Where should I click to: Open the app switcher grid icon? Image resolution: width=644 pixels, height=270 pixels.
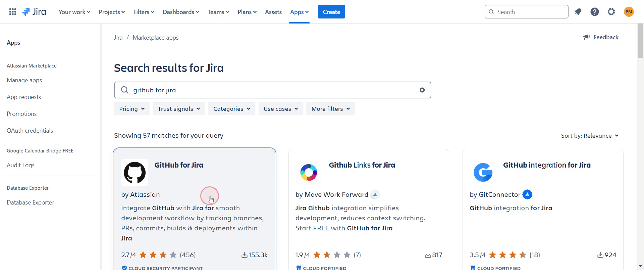click(x=13, y=12)
